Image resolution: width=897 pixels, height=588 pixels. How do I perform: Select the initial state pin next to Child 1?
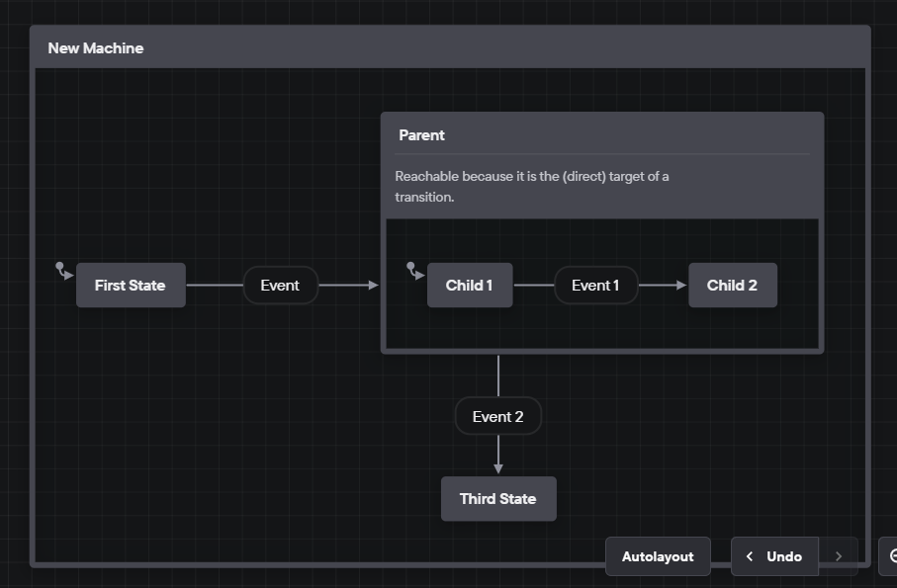[x=414, y=272]
